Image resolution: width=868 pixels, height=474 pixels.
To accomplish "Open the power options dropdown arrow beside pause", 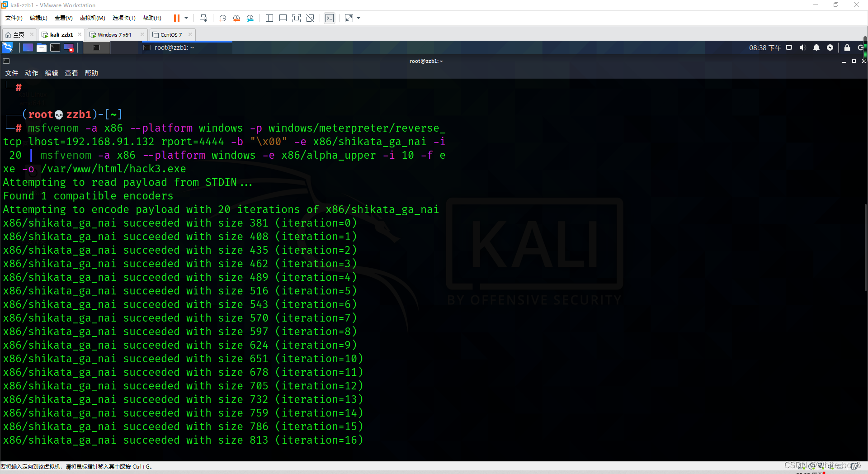I will pos(186,18).
